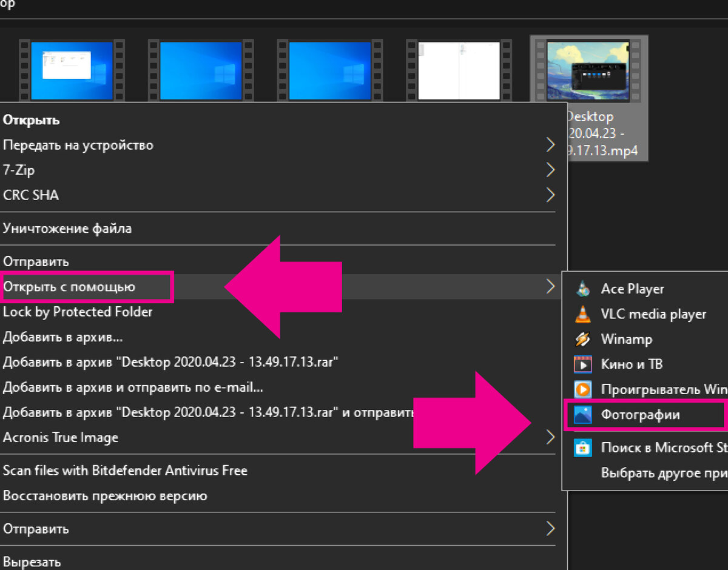The height and width of the screenshot is (570, 728).
Task: Select Уничтожение файла menu entry
Action: tap(67, 229)
